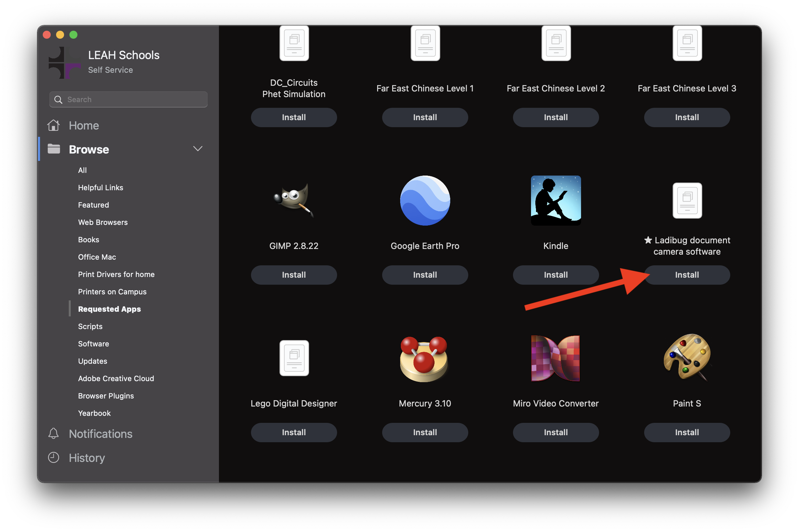Open the Featured category
799x532 pixels.
click(93, 205)
